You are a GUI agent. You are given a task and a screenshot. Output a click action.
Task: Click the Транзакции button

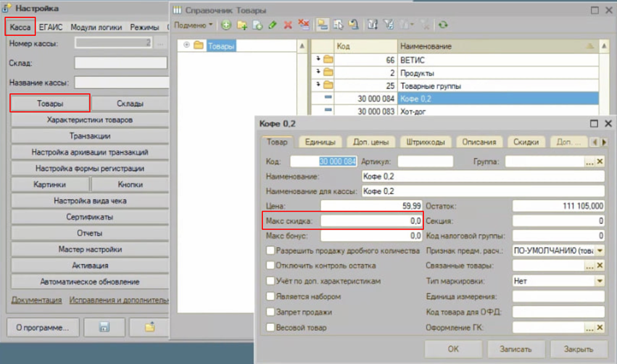(x=89, y=136)
